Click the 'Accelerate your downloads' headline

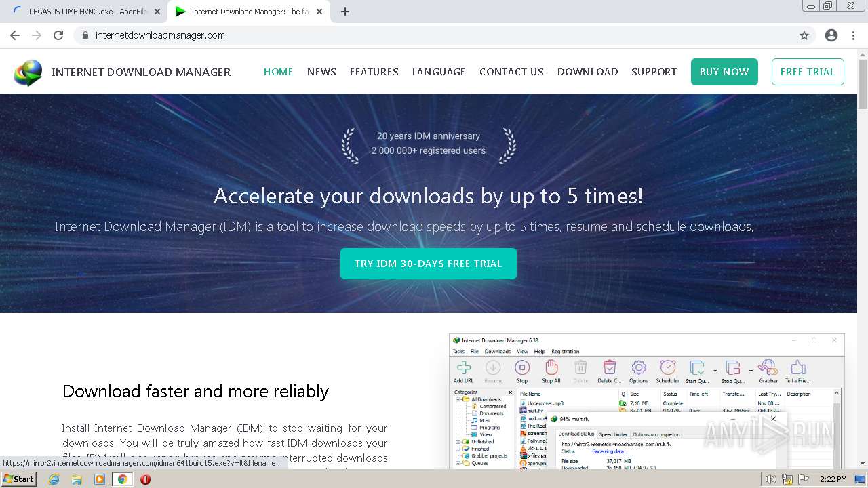pyautogui.click(x=429, y=196)
